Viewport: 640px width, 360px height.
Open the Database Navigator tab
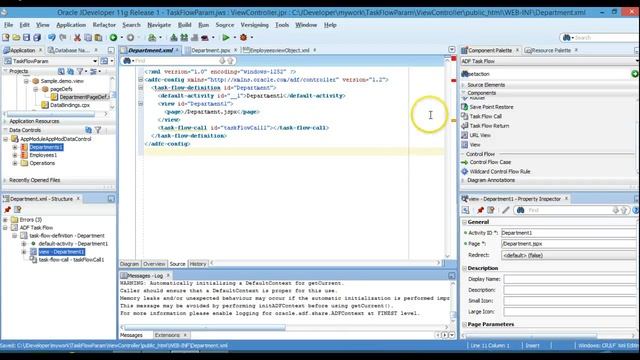click(71, 50)
